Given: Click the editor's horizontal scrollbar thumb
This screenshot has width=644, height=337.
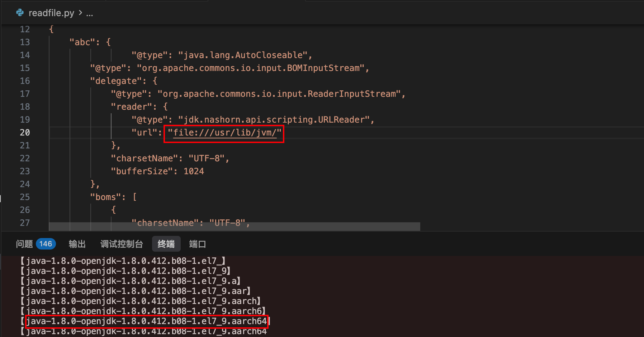Looking at the screenshot, I should point(234,227).
